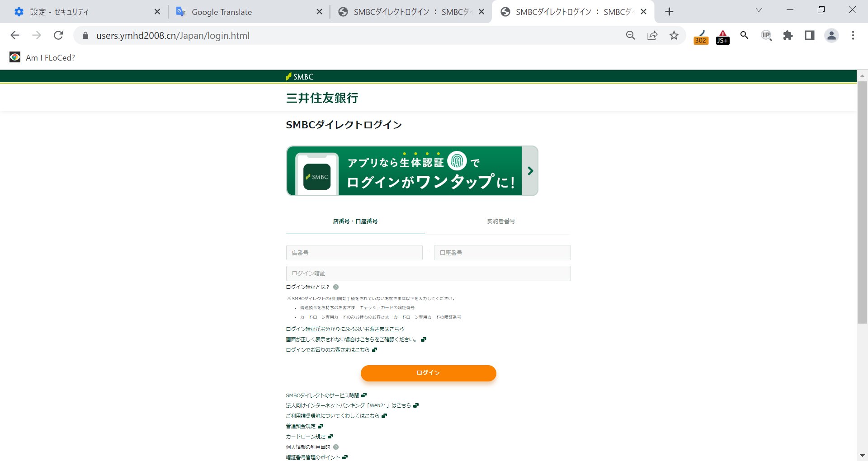868x461 pixels.
Task: Share this page icon
Action: (x=652, y=35)
